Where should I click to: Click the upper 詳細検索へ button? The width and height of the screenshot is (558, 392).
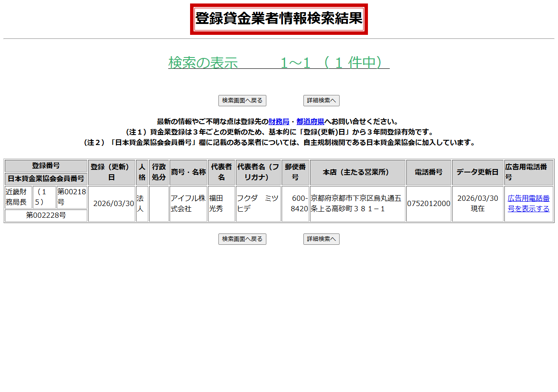tap(321, 101)
